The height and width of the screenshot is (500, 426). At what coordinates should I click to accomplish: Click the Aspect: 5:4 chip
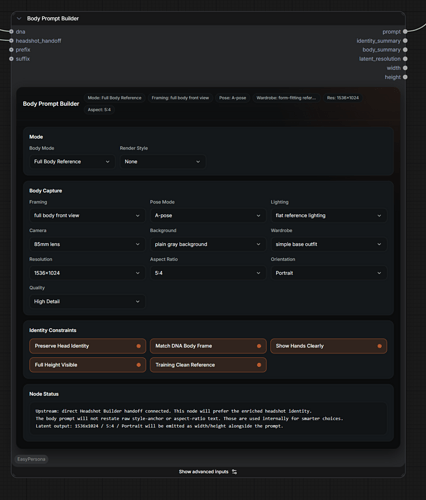pos(99,110)
